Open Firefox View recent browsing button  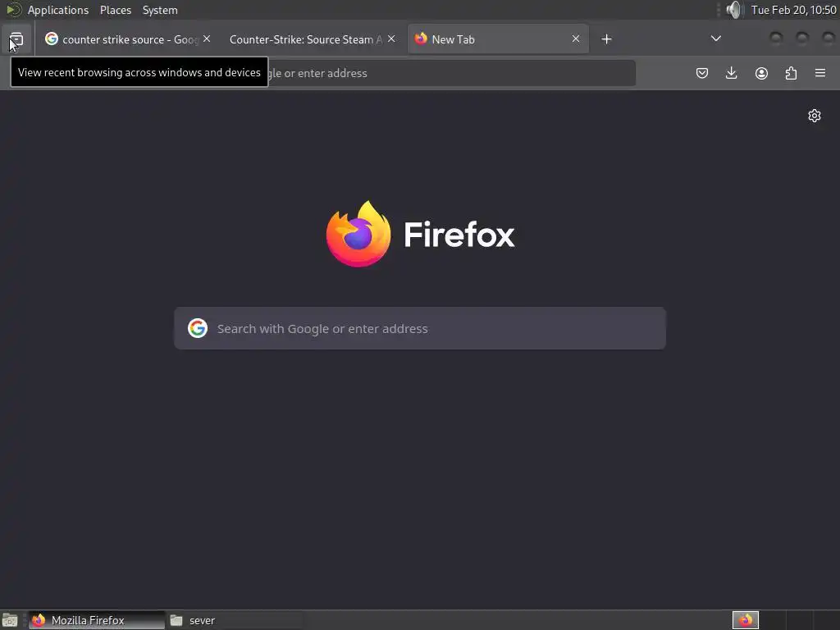[x=16, y=39]
